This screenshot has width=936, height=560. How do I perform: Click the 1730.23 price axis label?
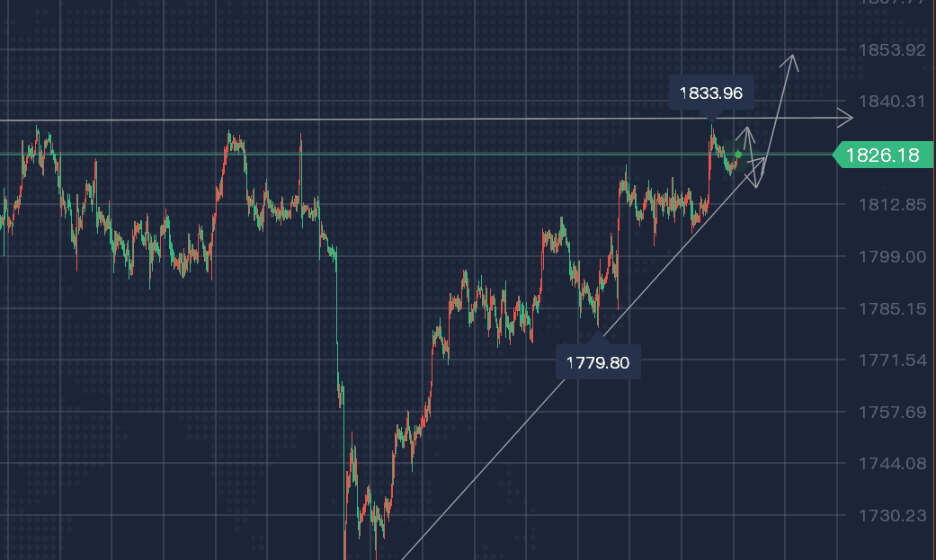pos(892,515)
